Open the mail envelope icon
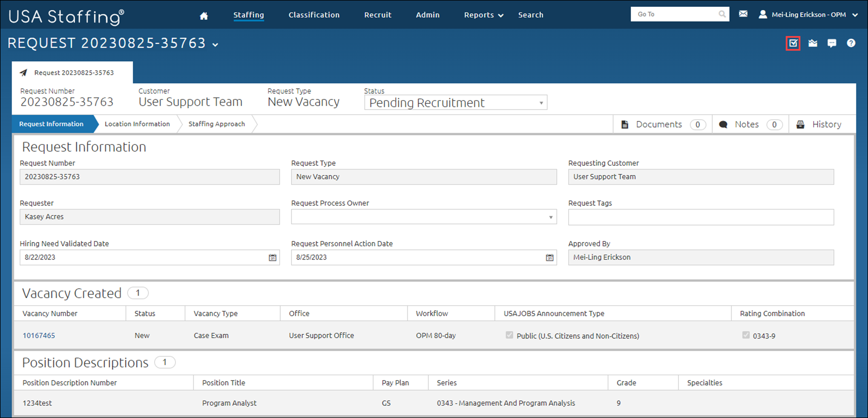This screenshot has width=868, height=418. point(743,14)
